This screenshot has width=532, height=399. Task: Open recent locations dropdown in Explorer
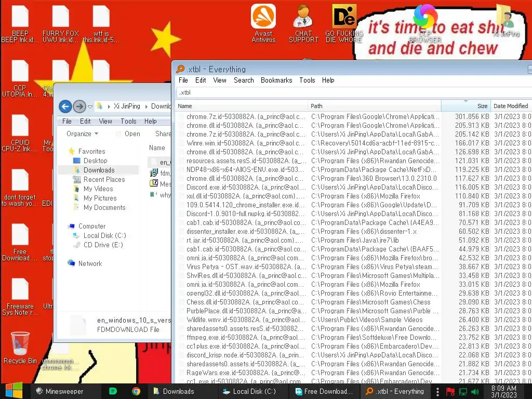(90, 107)
